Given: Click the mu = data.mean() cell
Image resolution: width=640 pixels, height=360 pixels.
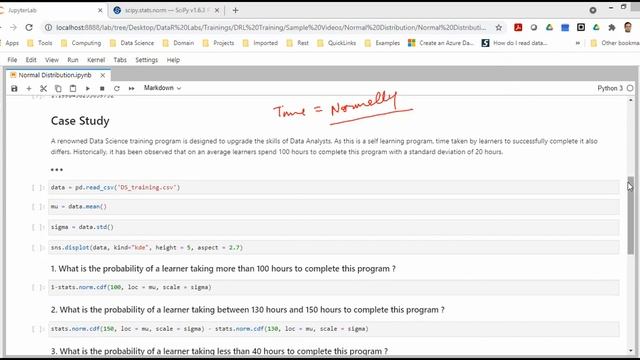Looking at the screenshot, I should tap(333, 207).
